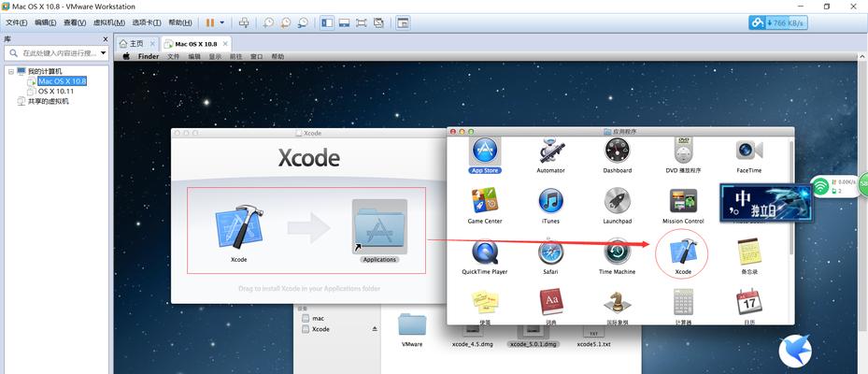
Task: Close the library panel with X
Action: pyautogui.click(x=106, y=39)
